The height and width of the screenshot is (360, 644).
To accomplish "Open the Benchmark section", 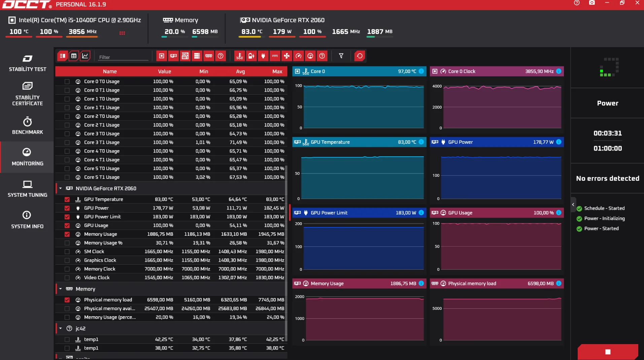I will (27, 126).
